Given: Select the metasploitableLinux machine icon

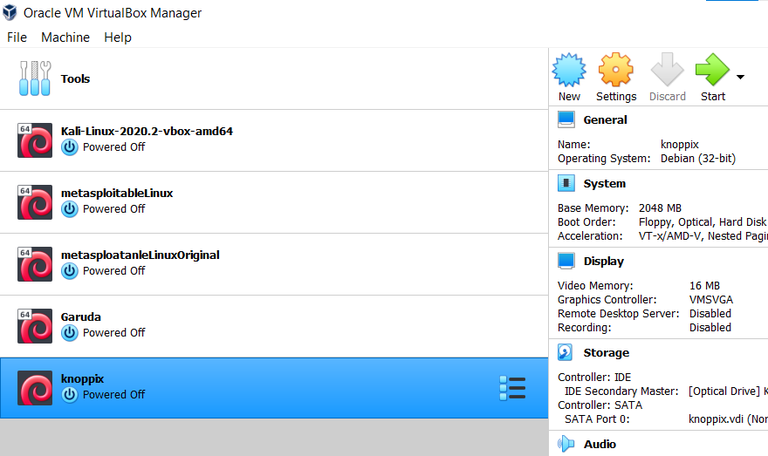Looking at the screenshot, I should point(35,202).
